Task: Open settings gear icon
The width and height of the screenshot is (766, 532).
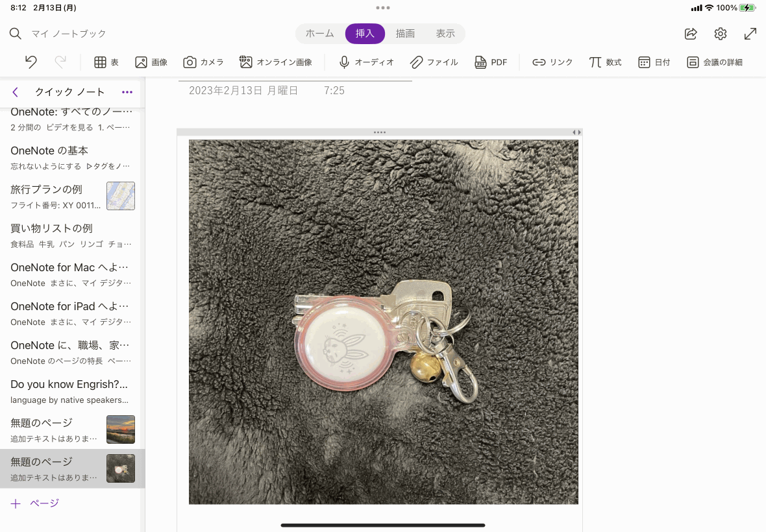Action: tap(721, 34)
